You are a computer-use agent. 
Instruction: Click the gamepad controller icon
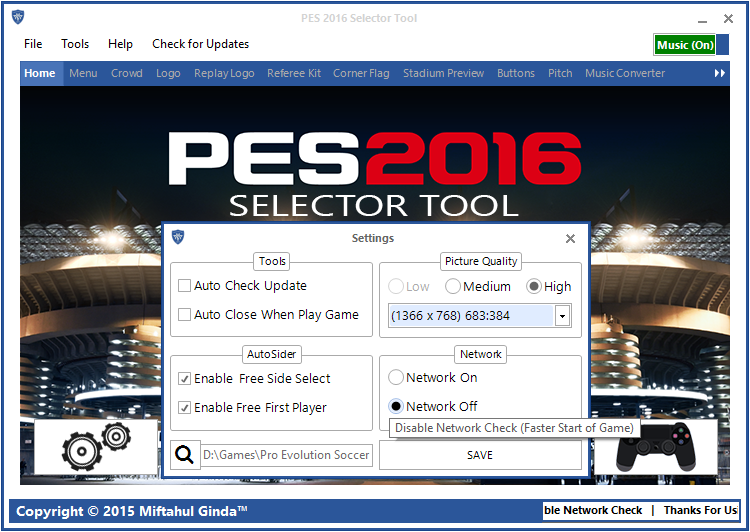(655, 447)
